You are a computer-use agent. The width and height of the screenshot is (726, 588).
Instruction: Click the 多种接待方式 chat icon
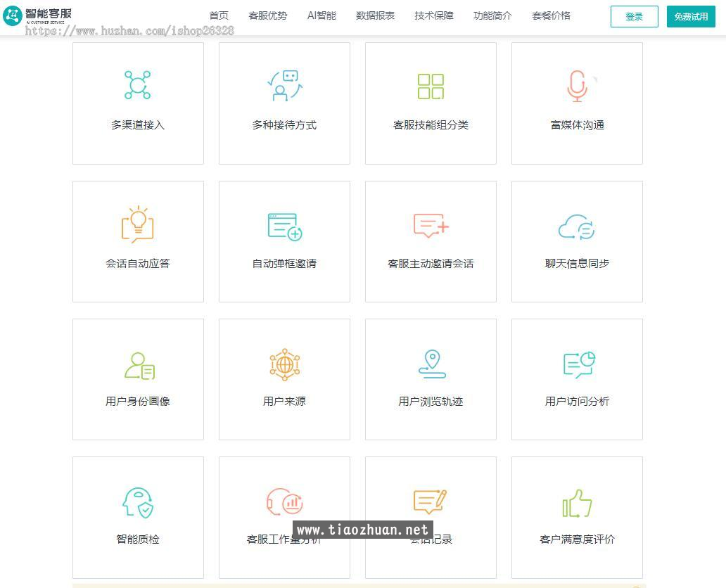point(284,84)
